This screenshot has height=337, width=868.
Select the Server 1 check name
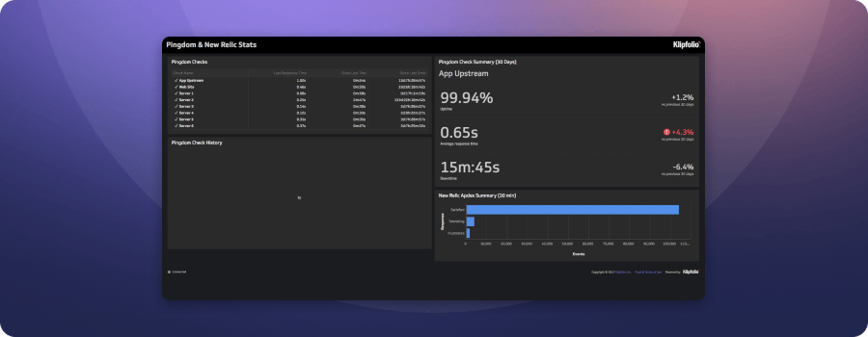(186, 94)
